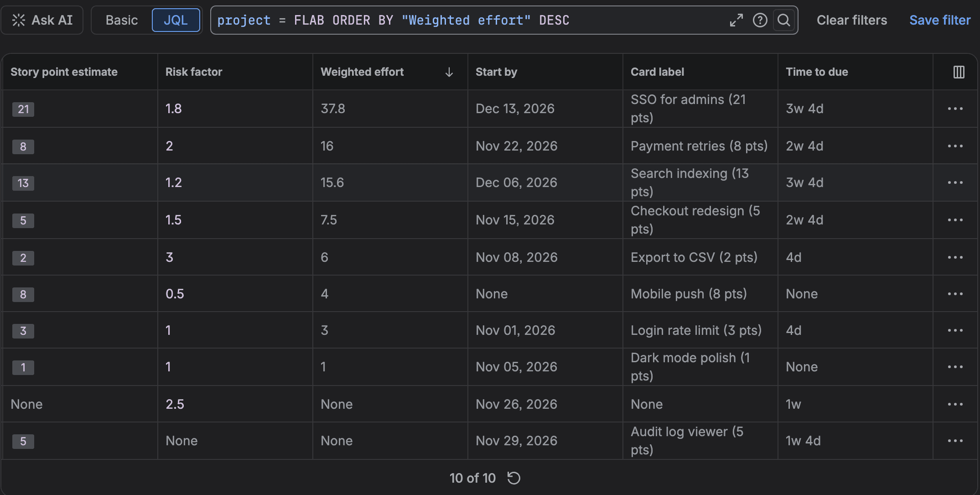Click the Risk factor value 2.5

[x=175, y=404]
